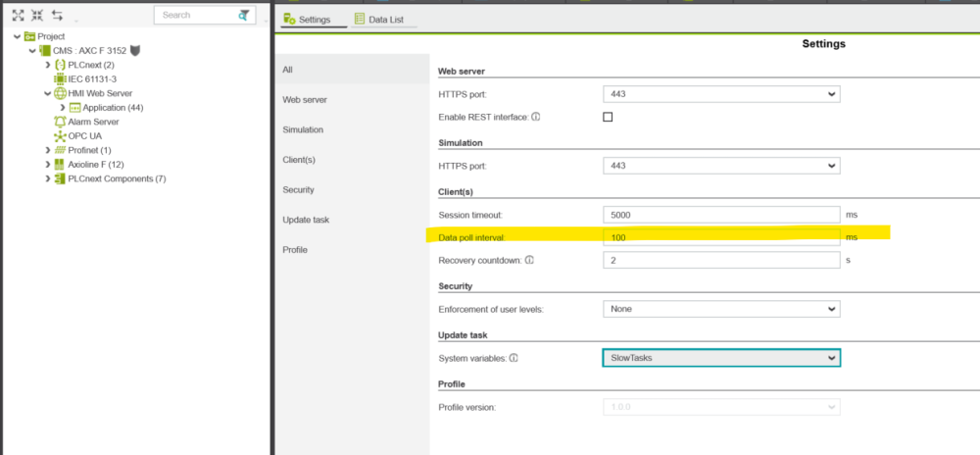980x455 pixels.
Task: Select the OPC UA node icon
Action: pos(60,135)
